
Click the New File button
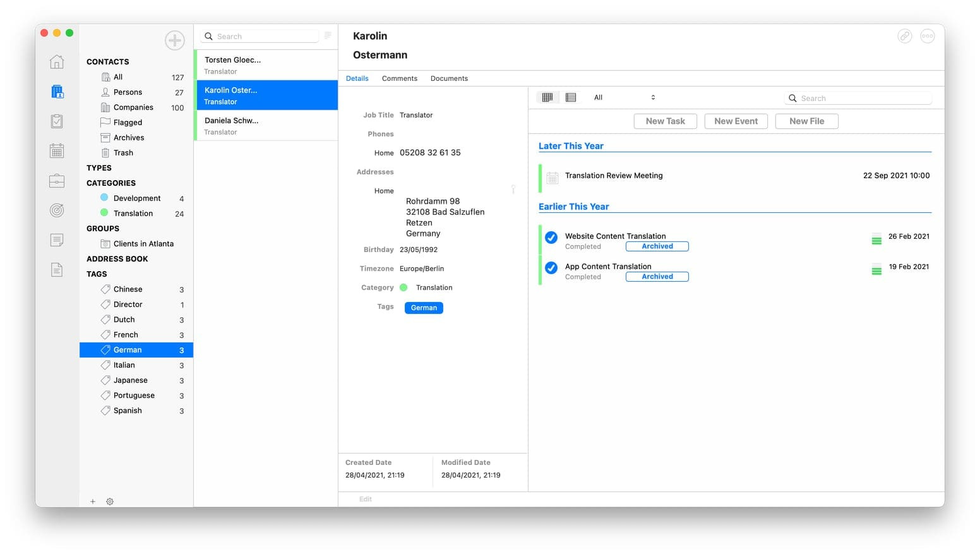807,121
